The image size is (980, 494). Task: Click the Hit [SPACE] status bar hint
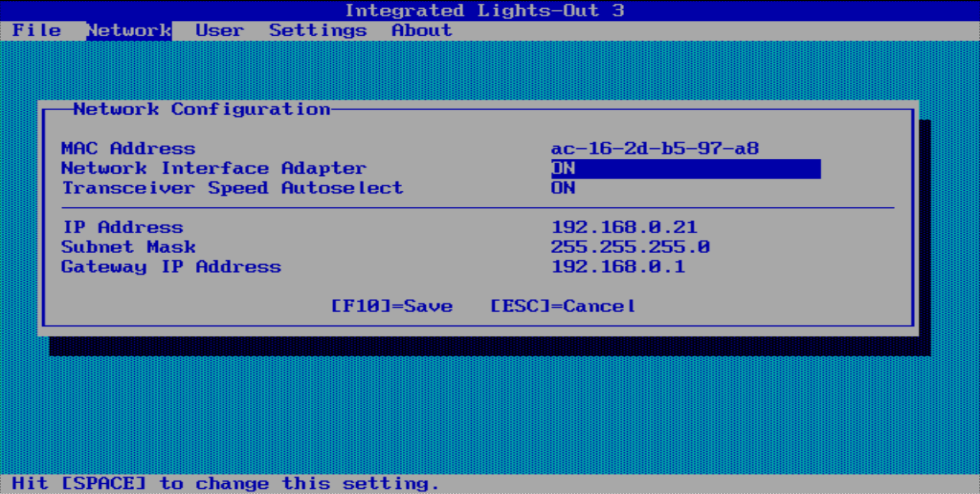225,483
